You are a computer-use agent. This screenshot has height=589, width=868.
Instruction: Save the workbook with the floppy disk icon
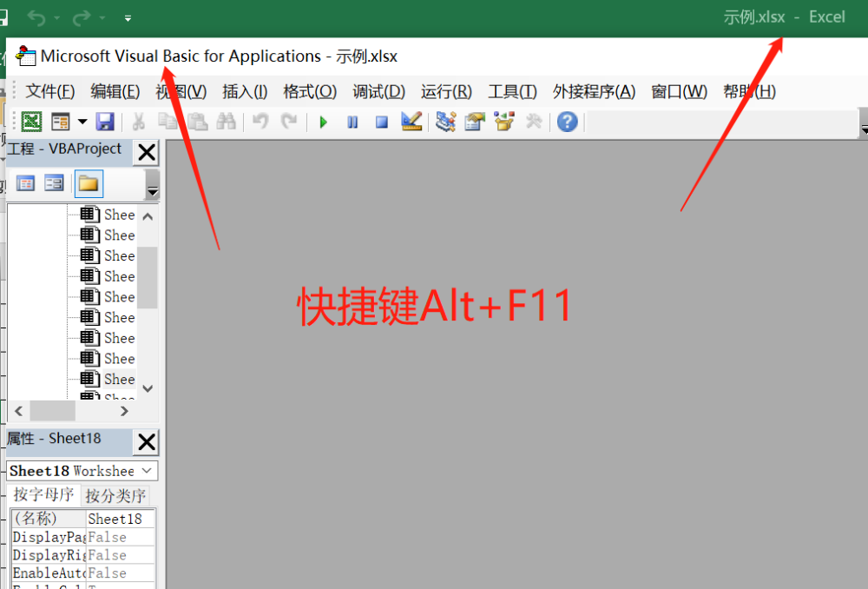(105, 122)
